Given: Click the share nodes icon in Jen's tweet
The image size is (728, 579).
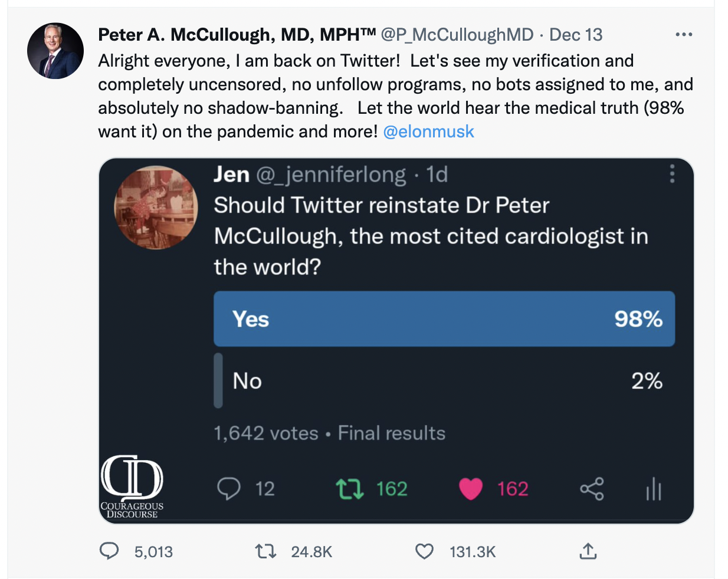Looking at the screenshot, I should [x=592, y=489].
